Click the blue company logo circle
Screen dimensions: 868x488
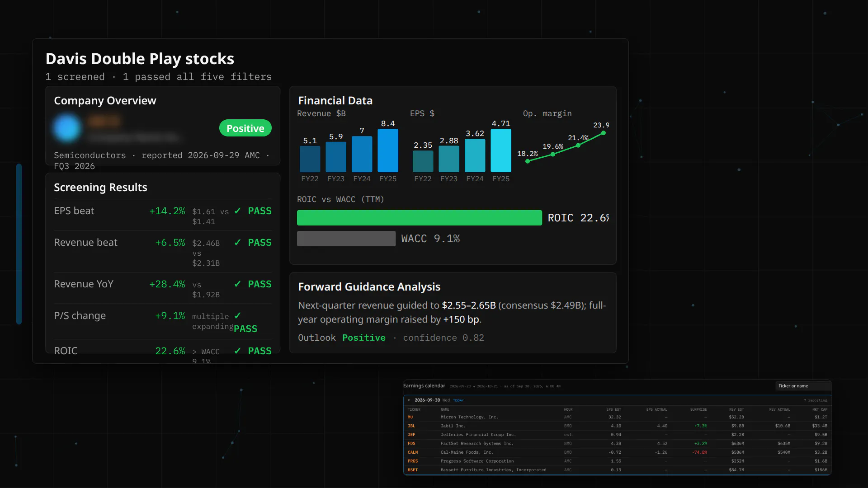(67, 128)
